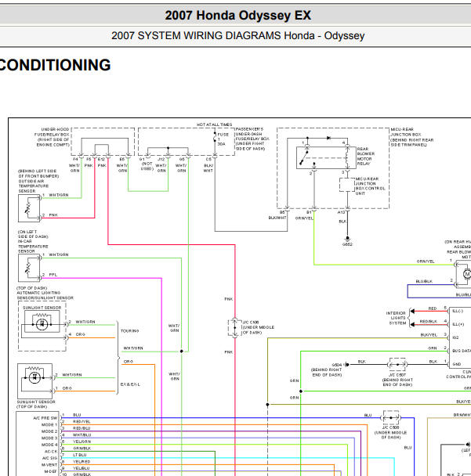Select the MICU-REAR JUNCTION BOX label
This screenshot has height=476, width=471.
(411, 137)
